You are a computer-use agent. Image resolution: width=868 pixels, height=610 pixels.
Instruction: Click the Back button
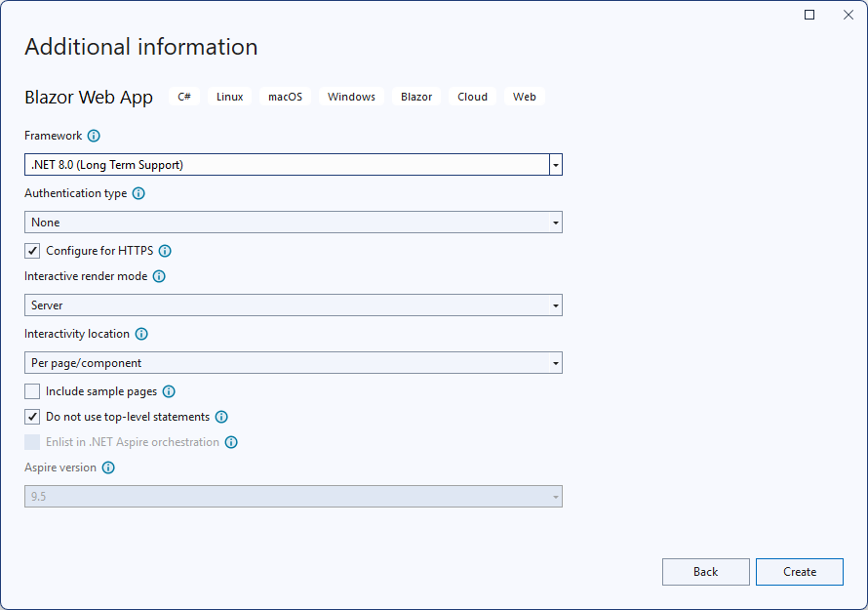click(705, 572)
